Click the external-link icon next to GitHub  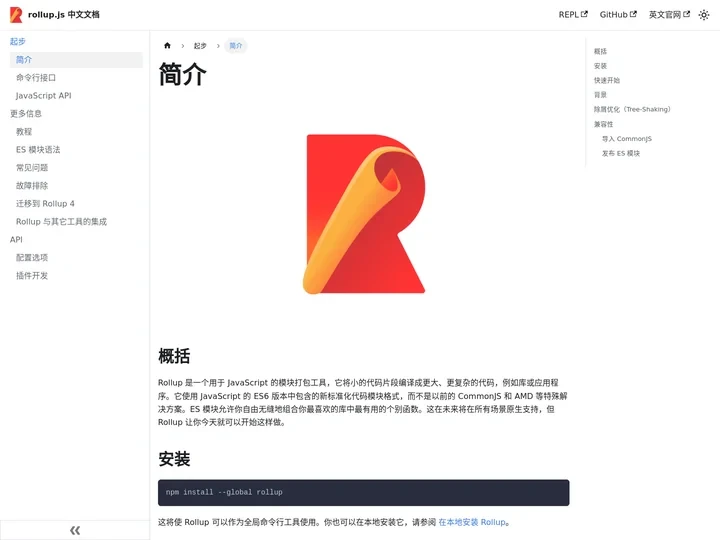pos(633,14)
